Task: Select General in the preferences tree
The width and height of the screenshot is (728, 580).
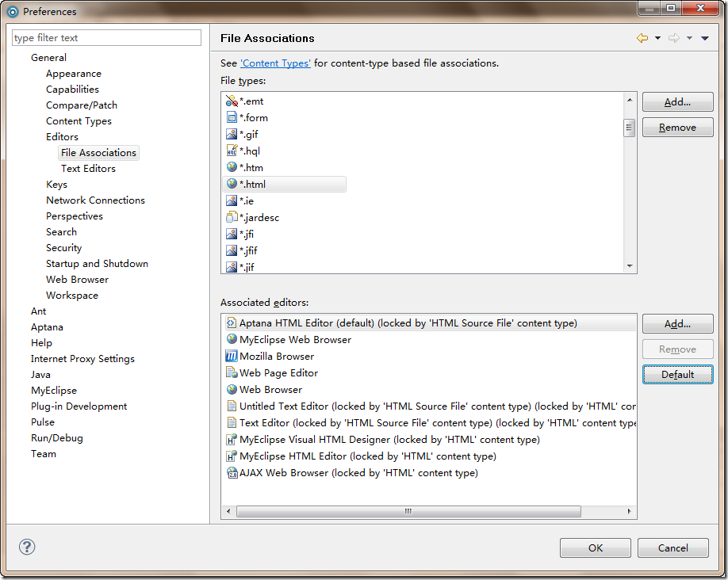Action: pyautogui.click(x=48, y=58)
